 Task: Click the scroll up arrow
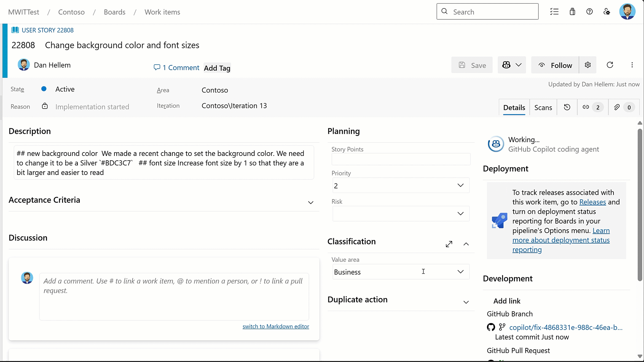tap(640, 123)
